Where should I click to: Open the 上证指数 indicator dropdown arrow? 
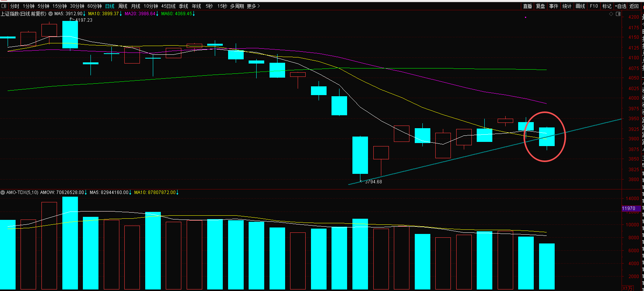[x=51, y=14]
